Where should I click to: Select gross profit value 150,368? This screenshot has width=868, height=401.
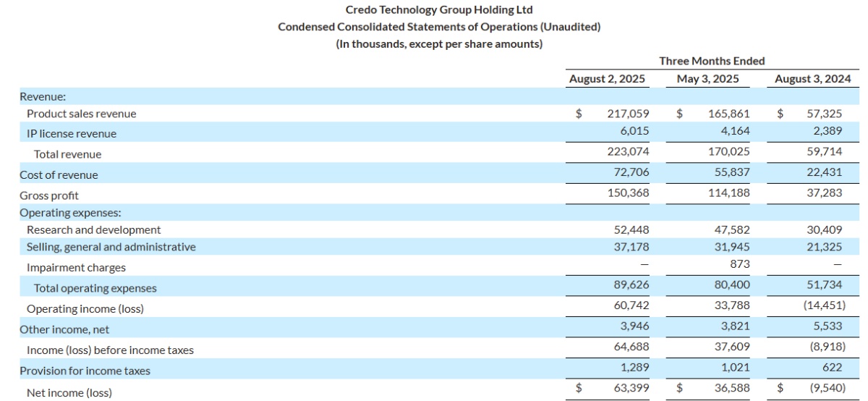pyautogui.click(x=629, y=193)
